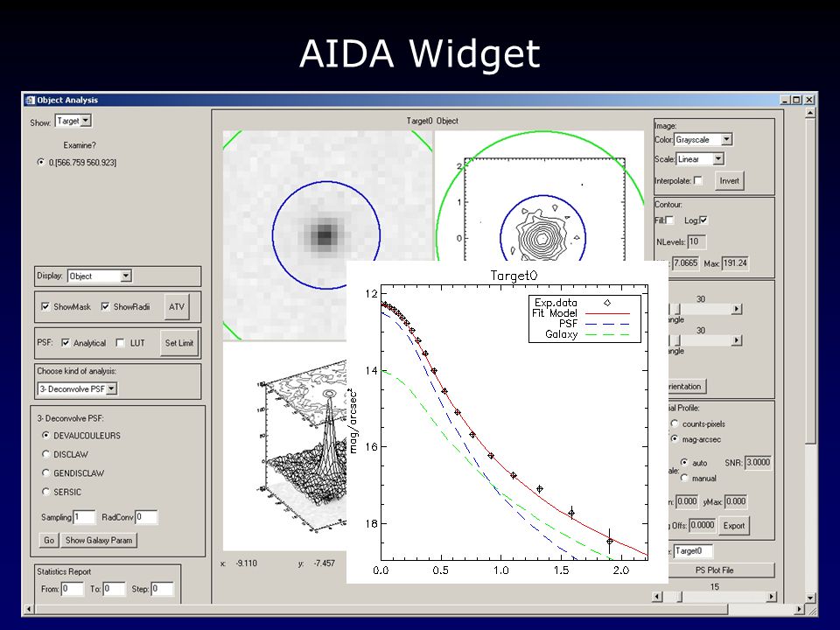Click the grayscale target image thumbnail
840x630 pixels.
coord(326,235)
